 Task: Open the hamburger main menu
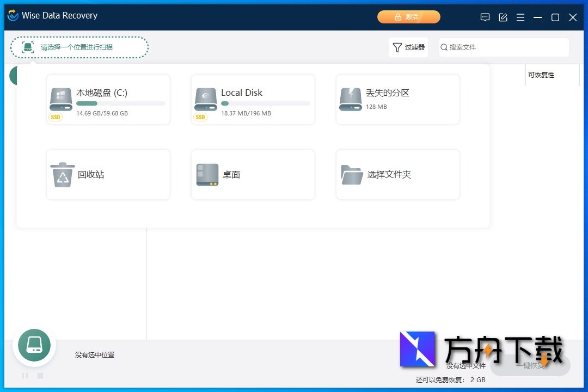click(520, 17)
